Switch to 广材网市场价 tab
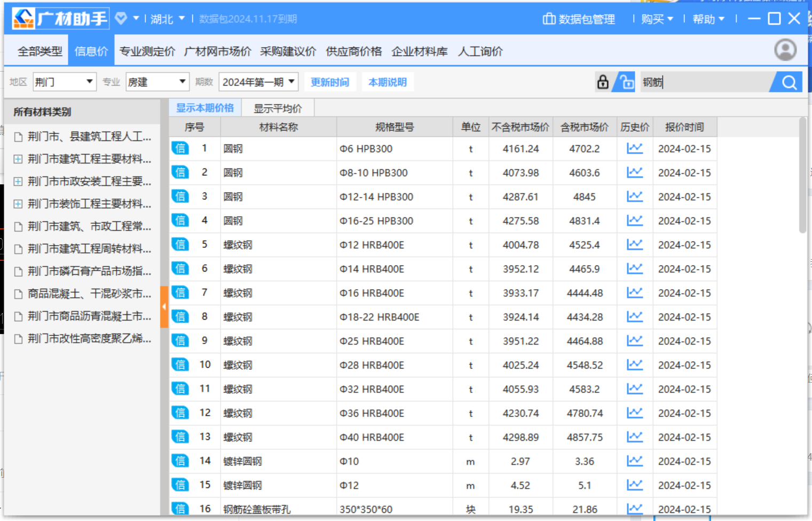This screenshot has height=521, width=812. [x=218, y=51]
